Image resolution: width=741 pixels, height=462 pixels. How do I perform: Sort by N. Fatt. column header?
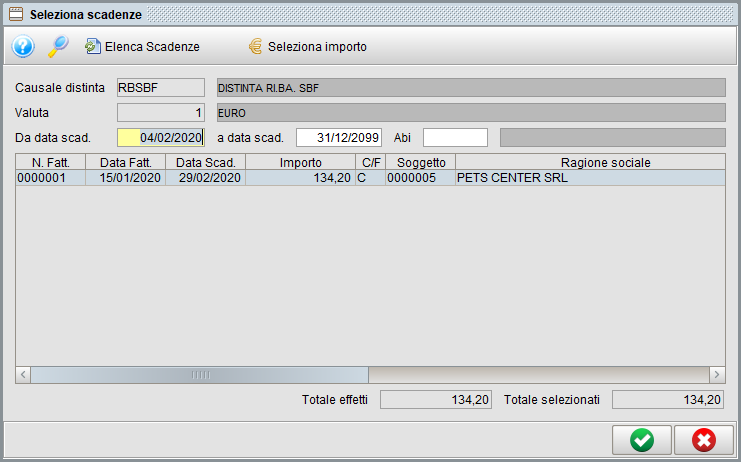pos(51,163)
